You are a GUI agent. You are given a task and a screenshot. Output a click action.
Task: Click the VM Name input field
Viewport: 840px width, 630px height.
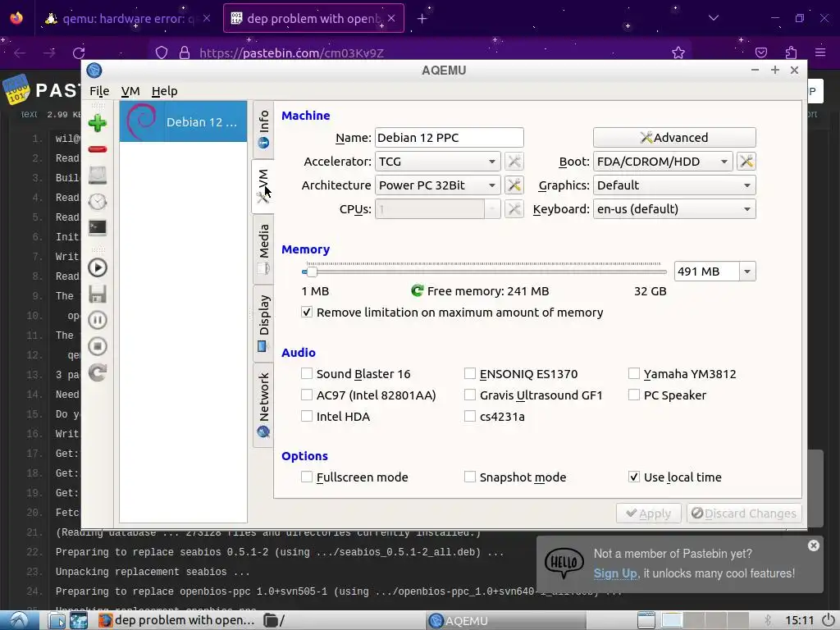(449, 138)
